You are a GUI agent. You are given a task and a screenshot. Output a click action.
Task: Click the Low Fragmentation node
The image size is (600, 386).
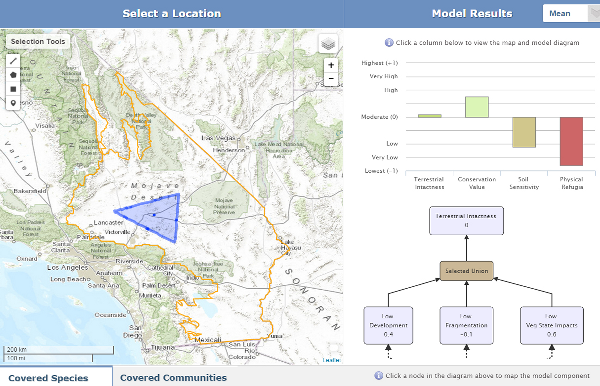click(466, 325)
